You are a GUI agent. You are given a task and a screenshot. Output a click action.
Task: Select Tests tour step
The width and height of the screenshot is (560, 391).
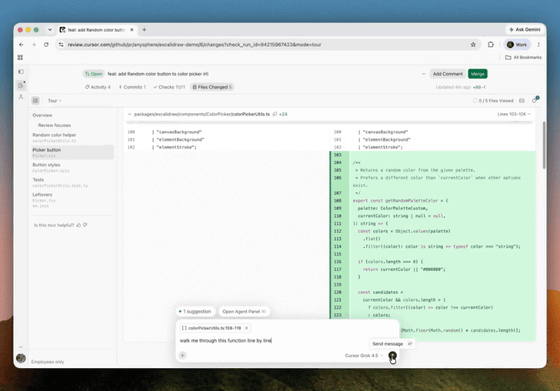[x=72, y=182]
